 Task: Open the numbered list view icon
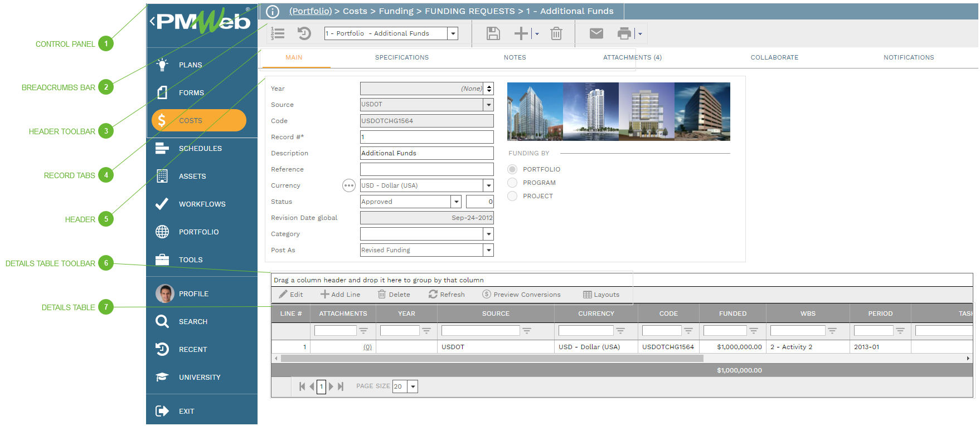coord(278,33)
